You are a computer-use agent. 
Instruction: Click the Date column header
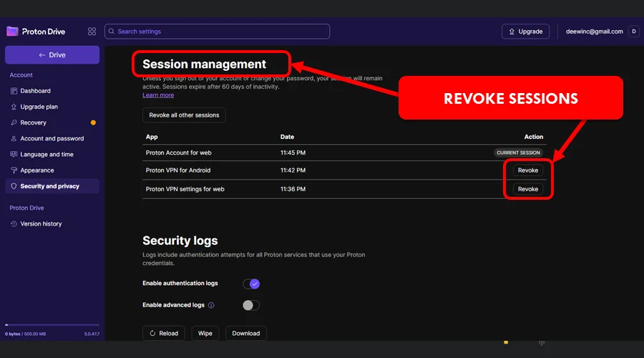tap(287, 137)
